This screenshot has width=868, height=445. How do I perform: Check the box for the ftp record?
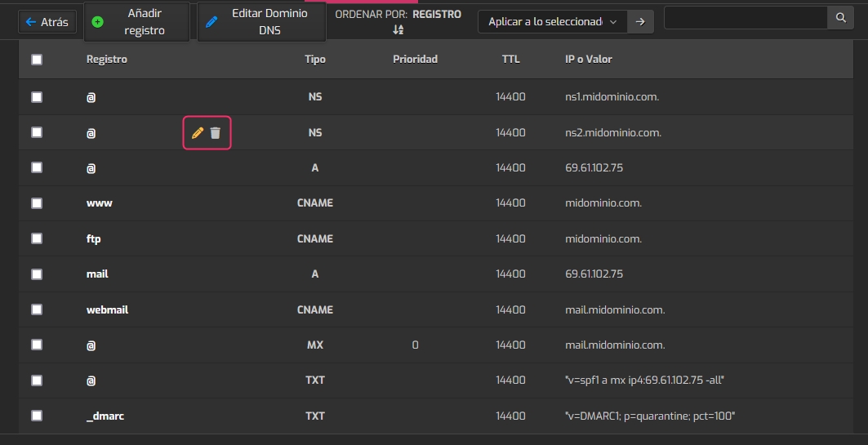(x=37, y=238)
